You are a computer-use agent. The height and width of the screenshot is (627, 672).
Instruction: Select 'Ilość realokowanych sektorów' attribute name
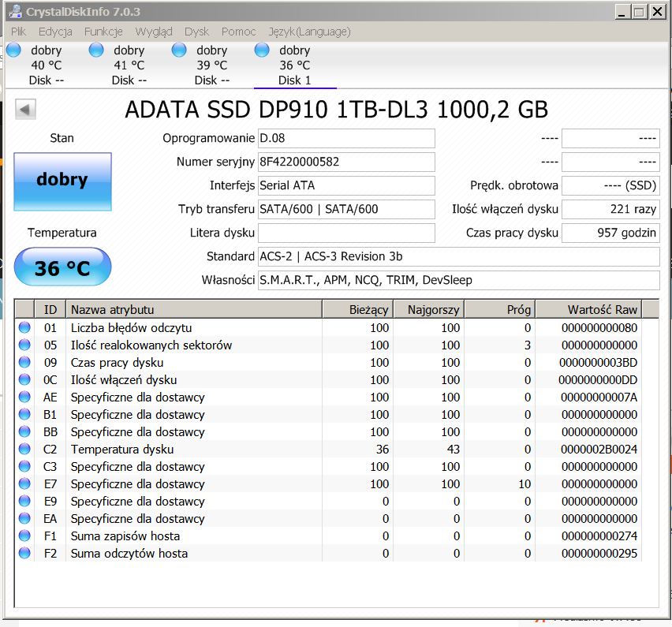(151, 345)
